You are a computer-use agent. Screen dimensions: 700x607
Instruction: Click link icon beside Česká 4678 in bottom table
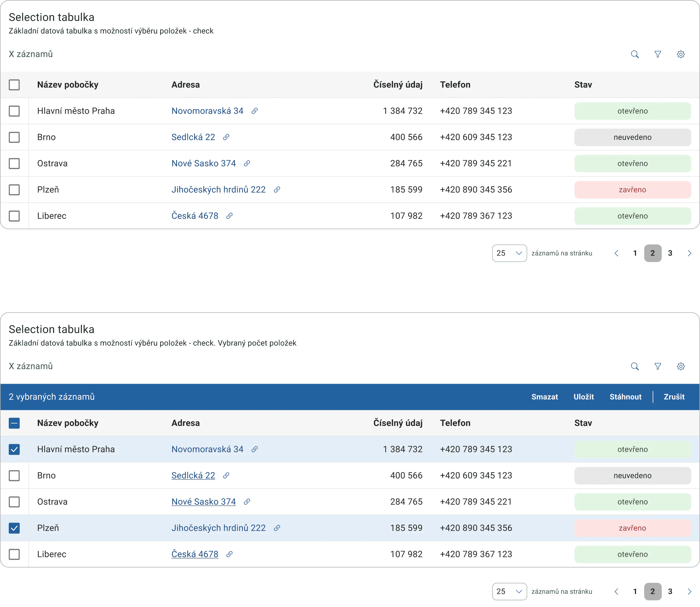click(229, 554)
